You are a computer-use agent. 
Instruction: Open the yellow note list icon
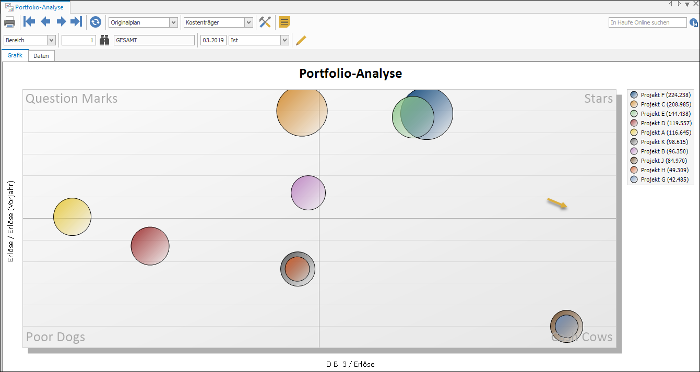[x=284, y=22]
